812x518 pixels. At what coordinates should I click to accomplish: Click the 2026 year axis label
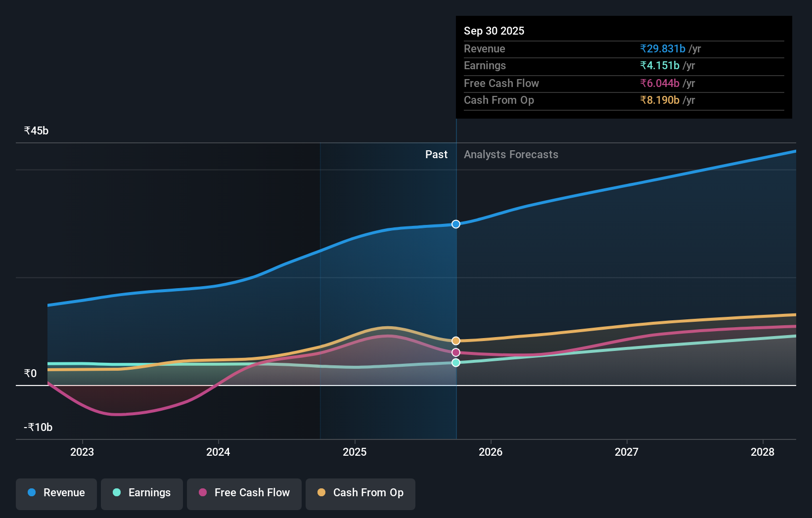click(491, 452)
